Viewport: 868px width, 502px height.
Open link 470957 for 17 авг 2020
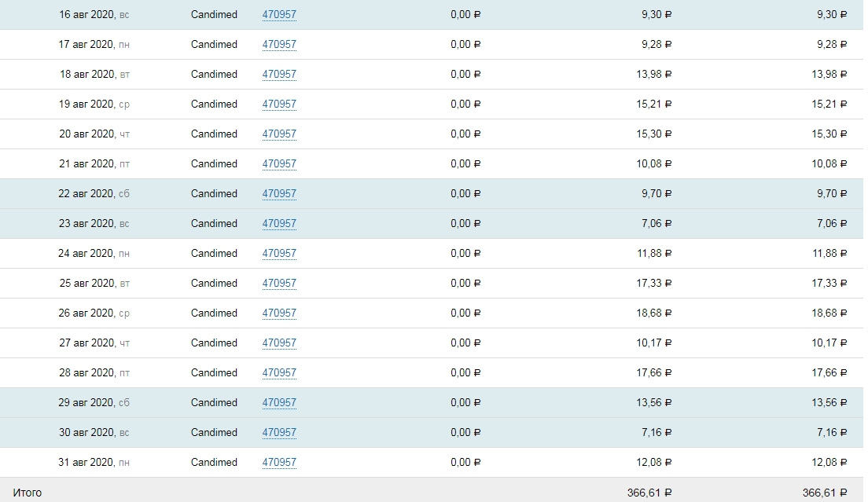coord(279,45)
